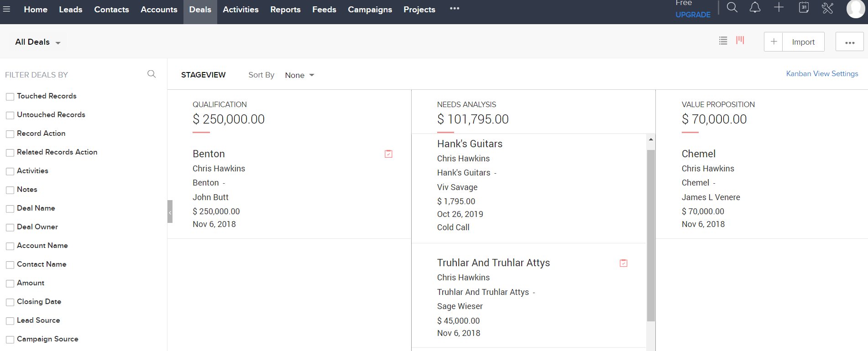Open Kanban View Settings link
The width and height of the screenshot is (868, 351).
click(x=822, y=74)
